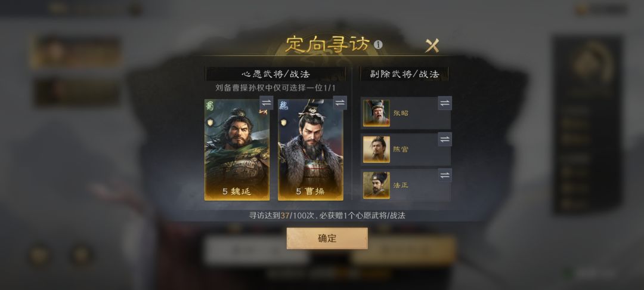Screen dimensions: 644x290
Task: Click the shield badge on 魏延's card
Action: coord(210,122)
